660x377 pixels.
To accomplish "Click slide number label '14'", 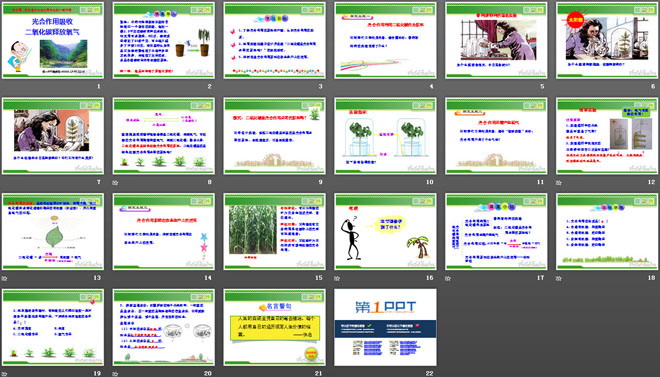I will (x=208, y=277).
